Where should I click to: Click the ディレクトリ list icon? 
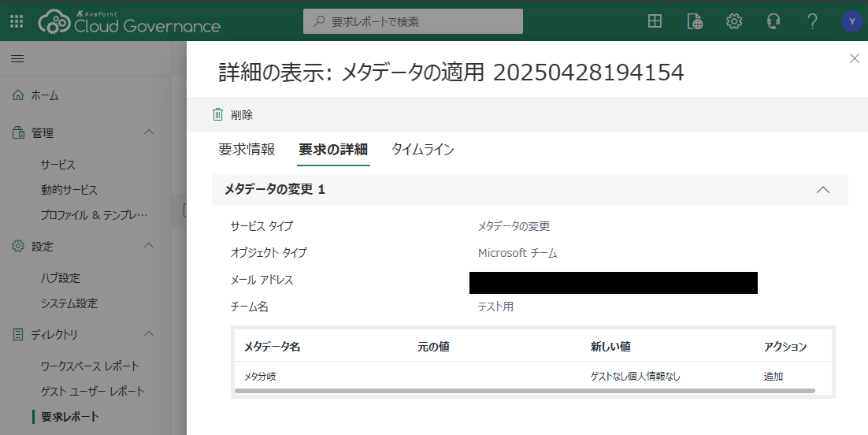18,334
